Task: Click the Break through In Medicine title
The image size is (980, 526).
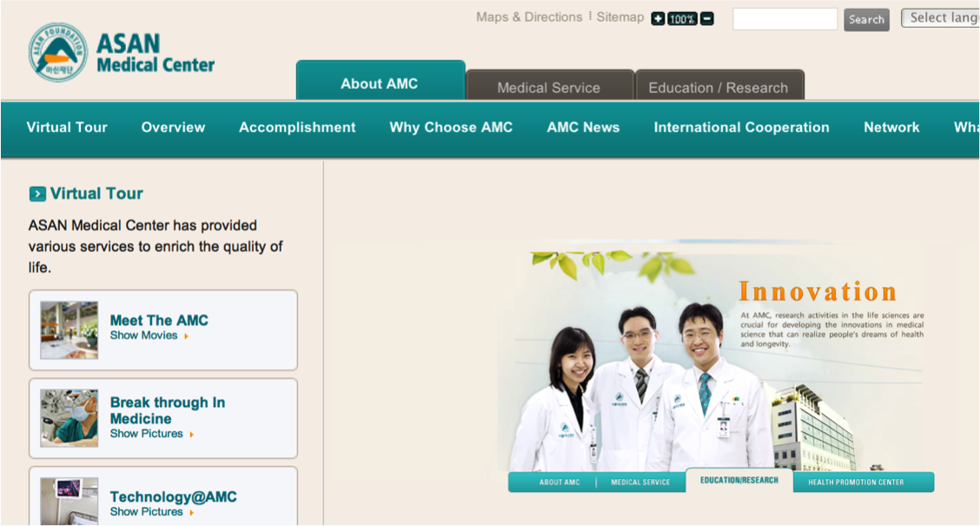Action: point(168,410)
